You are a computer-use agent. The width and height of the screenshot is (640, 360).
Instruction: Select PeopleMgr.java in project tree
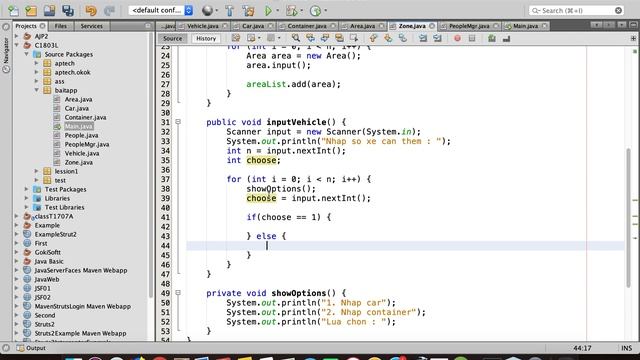point(87,144)
